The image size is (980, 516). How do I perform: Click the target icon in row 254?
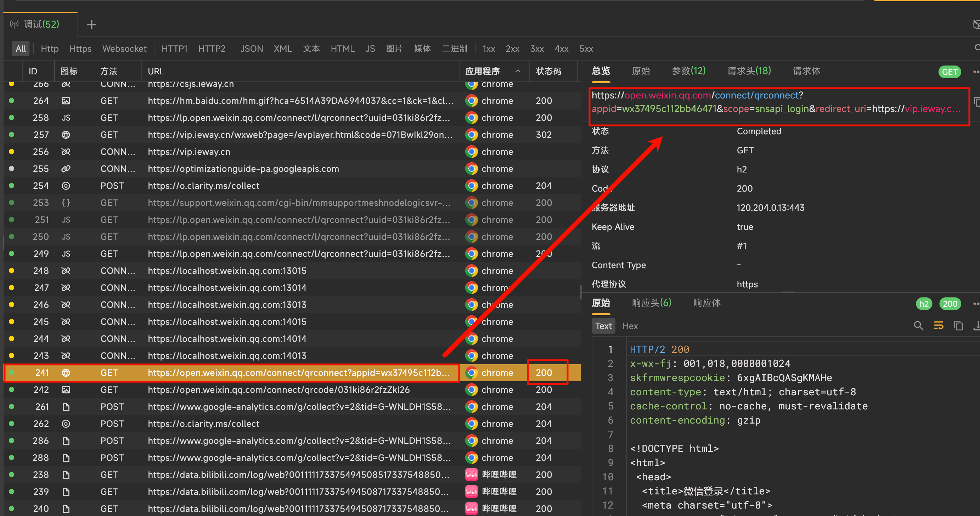click(66, 186)
